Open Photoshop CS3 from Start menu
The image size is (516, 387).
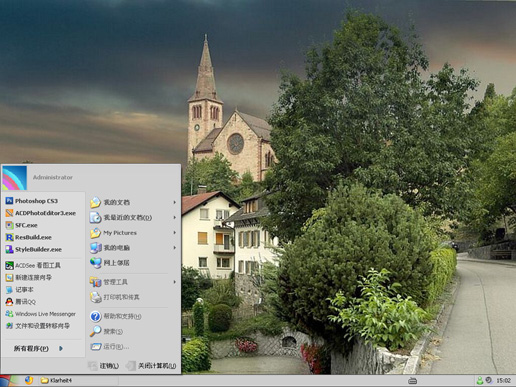[x=32, y=201]
